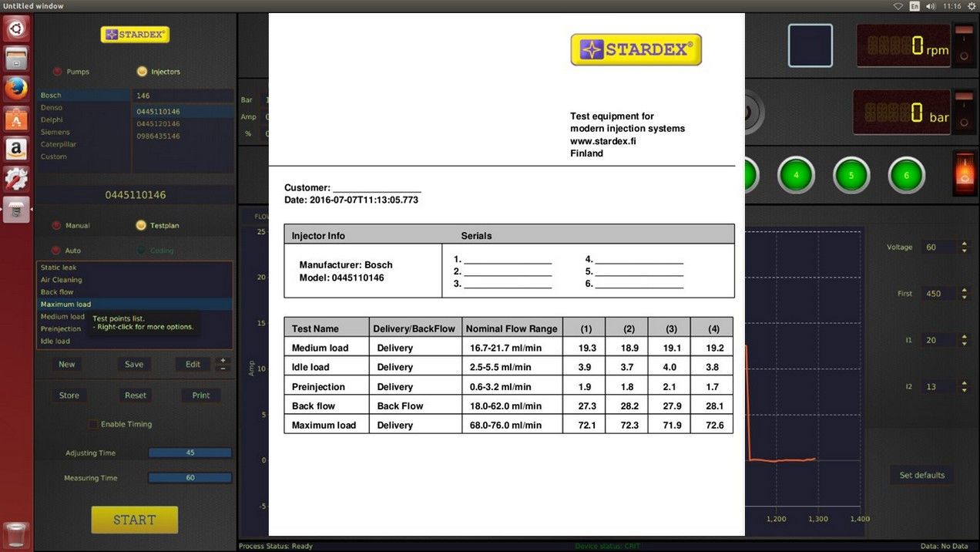
Task: Open System Settings wrench-gear icon
Action: click(x=16, y=179)
